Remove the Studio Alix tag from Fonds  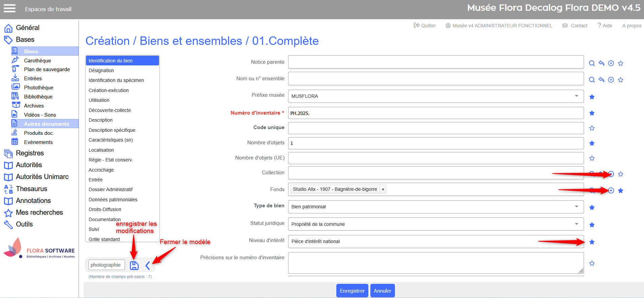click(383, 189)
